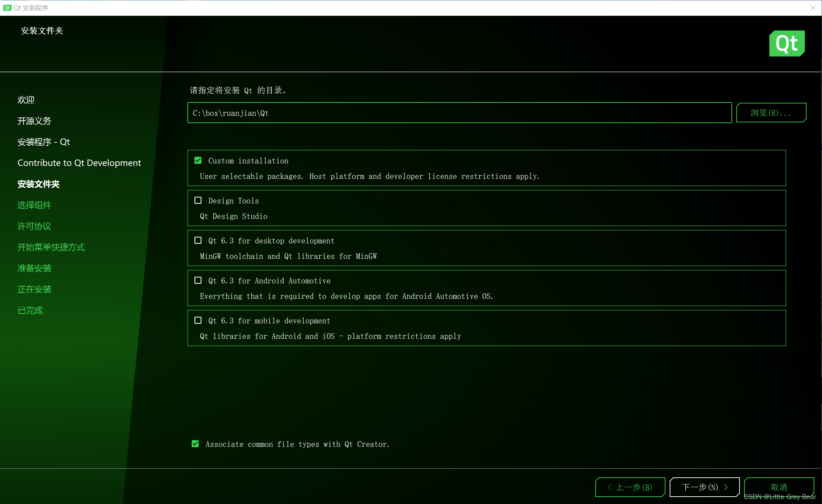Screen dimensions: 822x504
Task: Select the 开源义务 step in sidebar
Action: 34,121
